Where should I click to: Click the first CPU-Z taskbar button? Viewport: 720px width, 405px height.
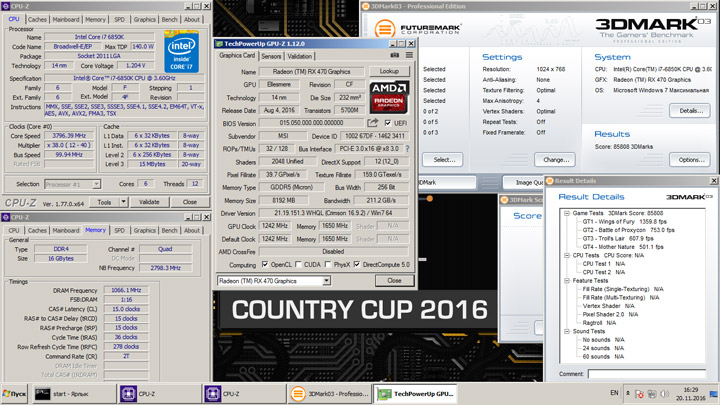(x=159, y=394)
